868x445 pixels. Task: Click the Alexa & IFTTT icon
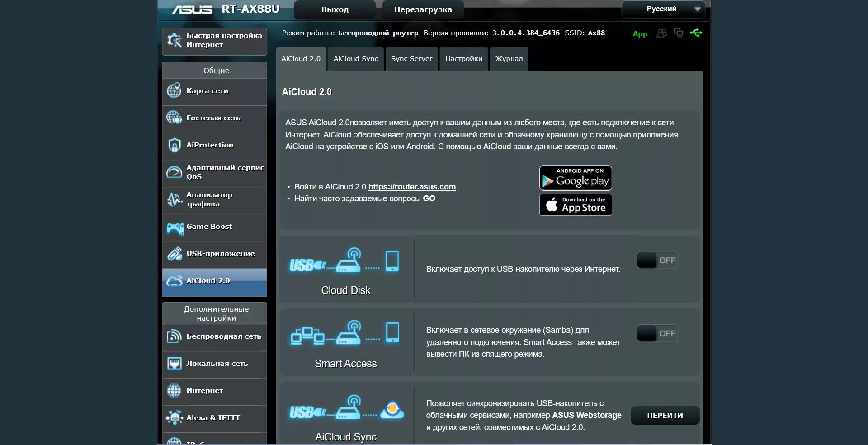175,418
